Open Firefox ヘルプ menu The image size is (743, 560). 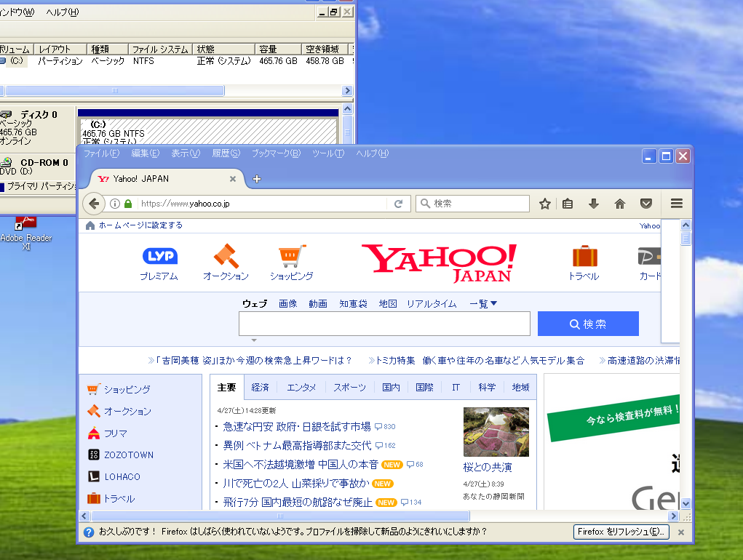point(373,153)
